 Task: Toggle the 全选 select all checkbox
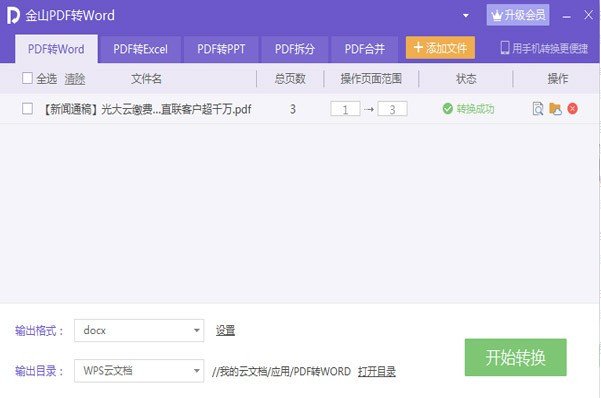[27, 78]
